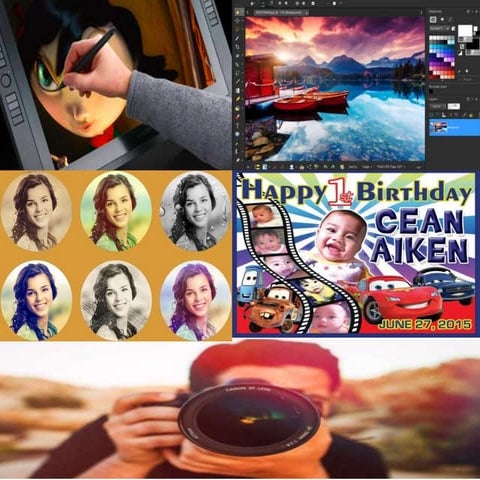480x480 pixels.
Task: Select the purple-haired oval portrait preview
Action: tap(195, 301)
